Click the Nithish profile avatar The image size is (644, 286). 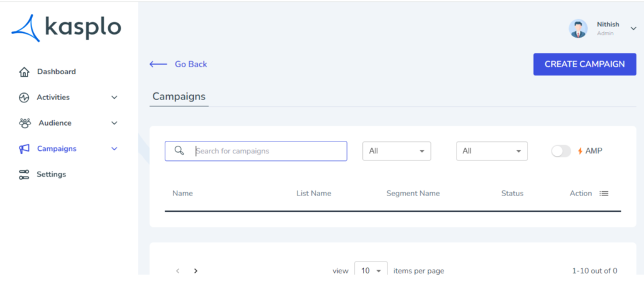578,29
